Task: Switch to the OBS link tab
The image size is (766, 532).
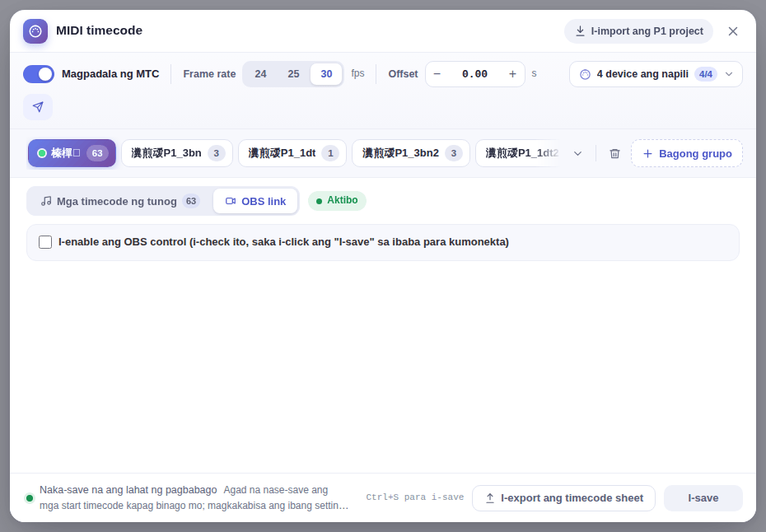Action: [x=255, y=201]
